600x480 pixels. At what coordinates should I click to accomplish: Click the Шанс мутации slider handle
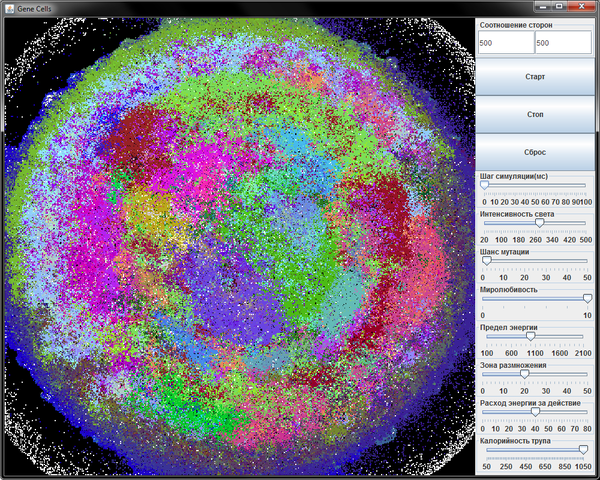point(487,260)
